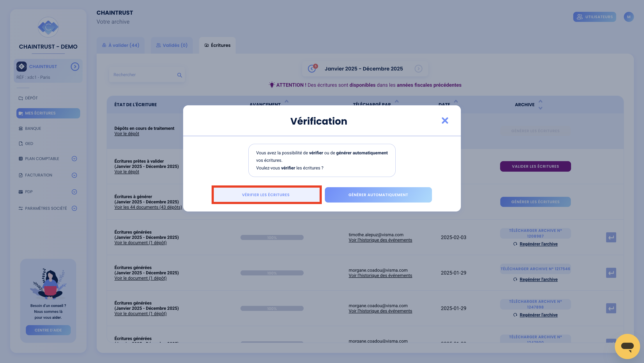
Task: Switch to À valider (44) tab
Action: click(x=120, y=45)
